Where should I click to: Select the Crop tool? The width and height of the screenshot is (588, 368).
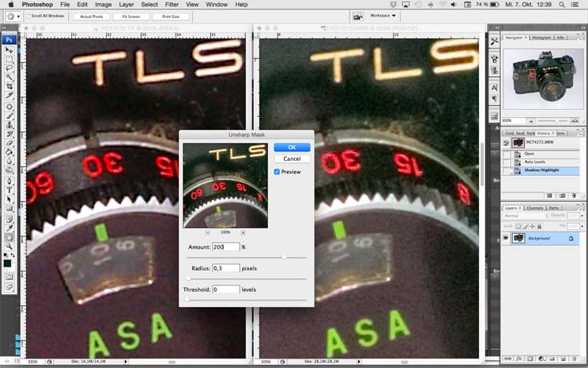[9, 86]
